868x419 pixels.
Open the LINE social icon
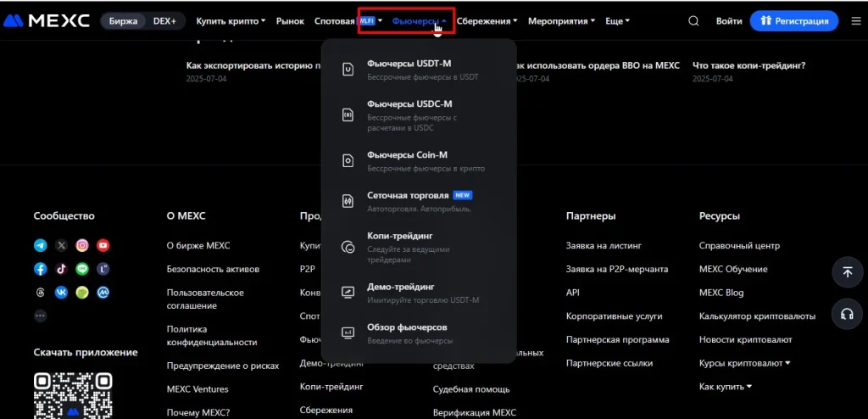tap(82, 269)
